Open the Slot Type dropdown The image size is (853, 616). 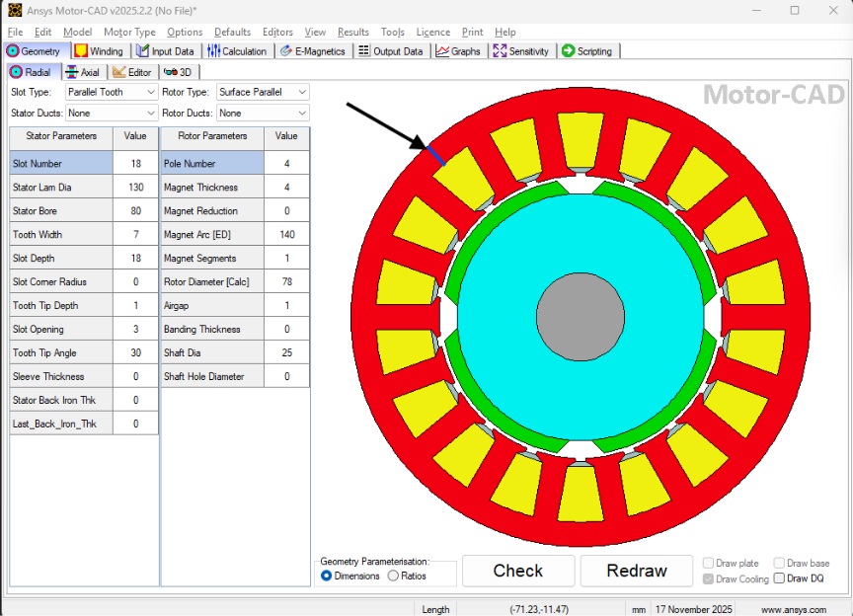pos(149,91)
